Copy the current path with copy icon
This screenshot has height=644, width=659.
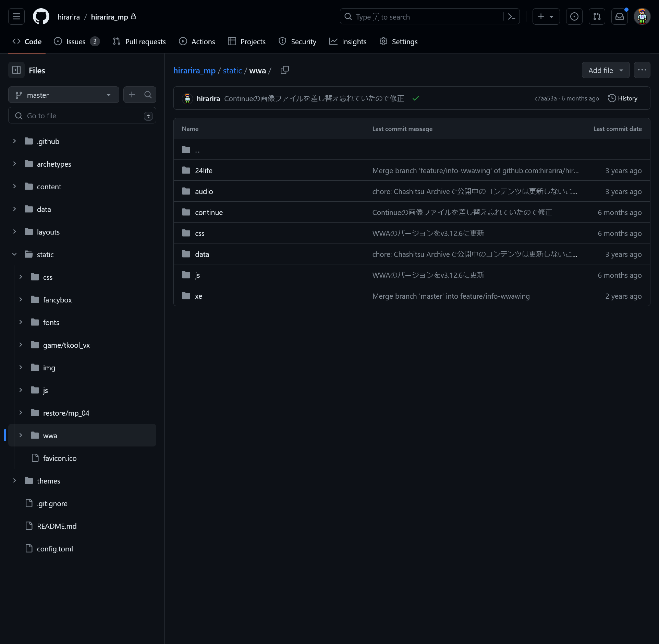285,70
